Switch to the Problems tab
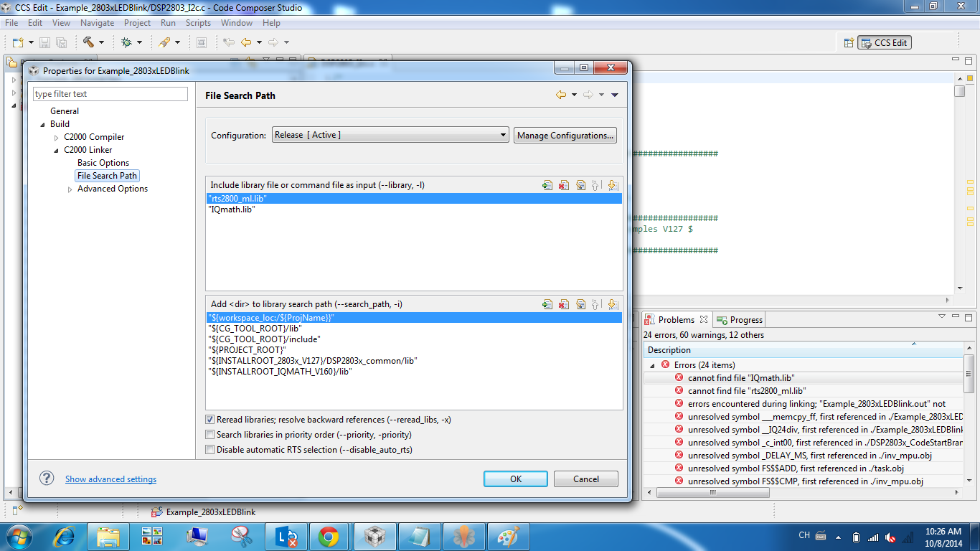This screenshot has height=551, width=980. click(677, 320)
